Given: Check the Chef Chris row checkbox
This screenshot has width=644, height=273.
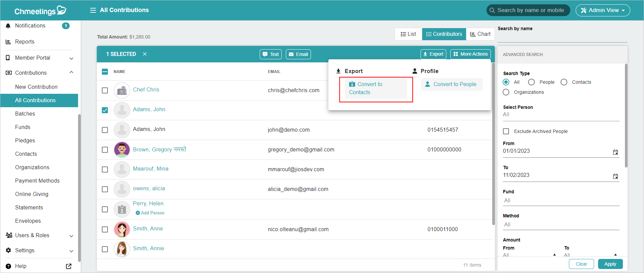Looking at the screenshot, I should pos(105,90).
